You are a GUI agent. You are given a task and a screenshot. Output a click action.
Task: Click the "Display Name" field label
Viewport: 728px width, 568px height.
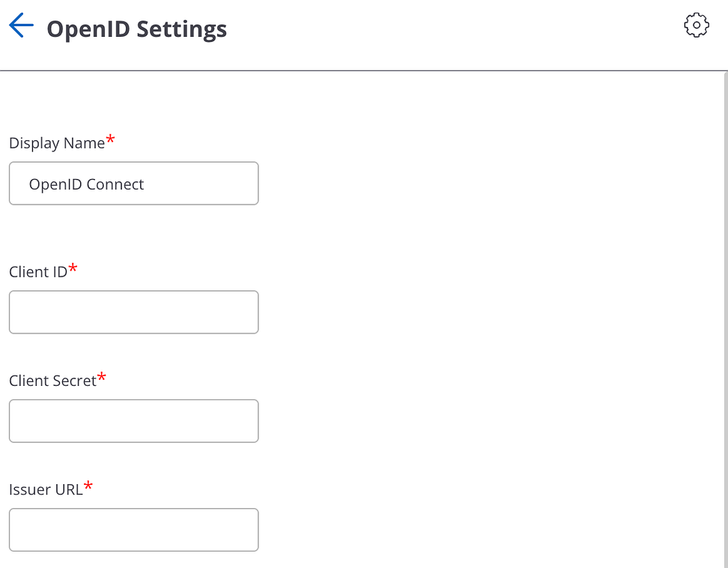coord(57,143)
